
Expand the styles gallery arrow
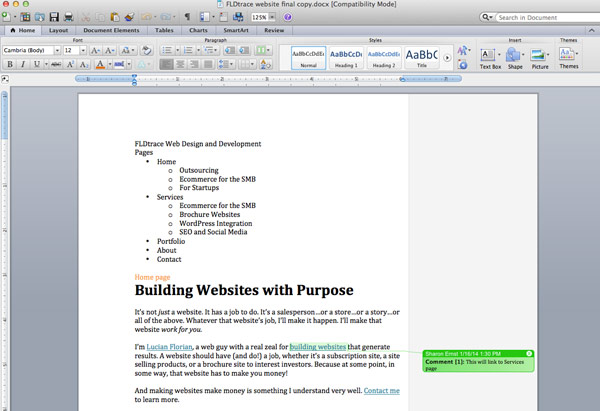coord(447,58)
